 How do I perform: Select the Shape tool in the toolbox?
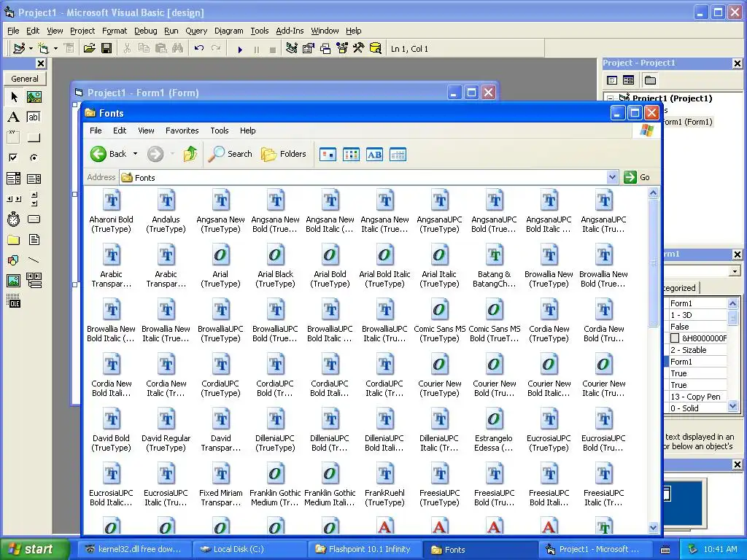[14, 260]
